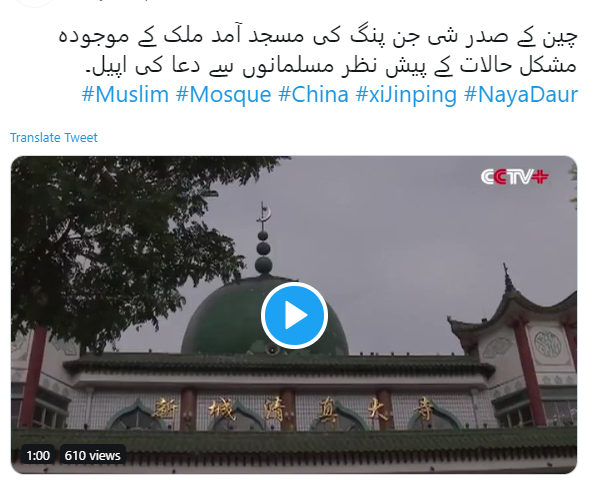Click the 1:00 duration badge
This screenshot has width=593, height=480.
[38, 455]
